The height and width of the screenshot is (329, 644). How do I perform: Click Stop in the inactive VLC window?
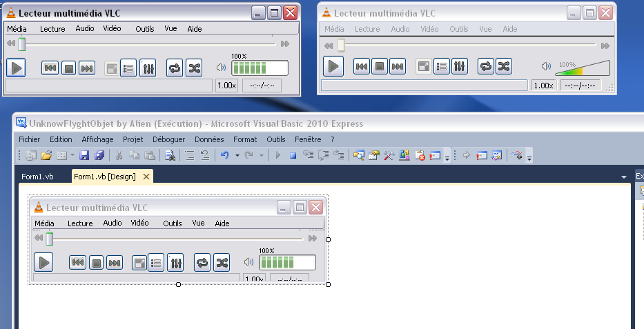click(380, 66)
